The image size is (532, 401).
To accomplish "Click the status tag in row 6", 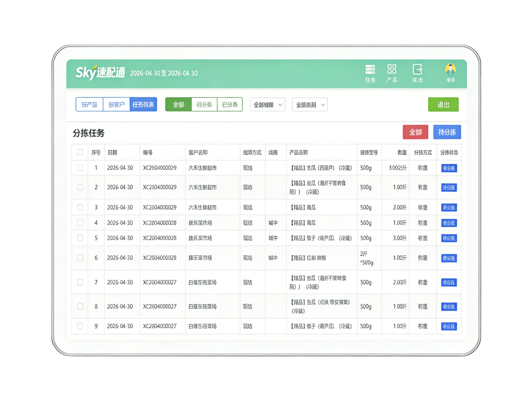I will tap(449, 258).
